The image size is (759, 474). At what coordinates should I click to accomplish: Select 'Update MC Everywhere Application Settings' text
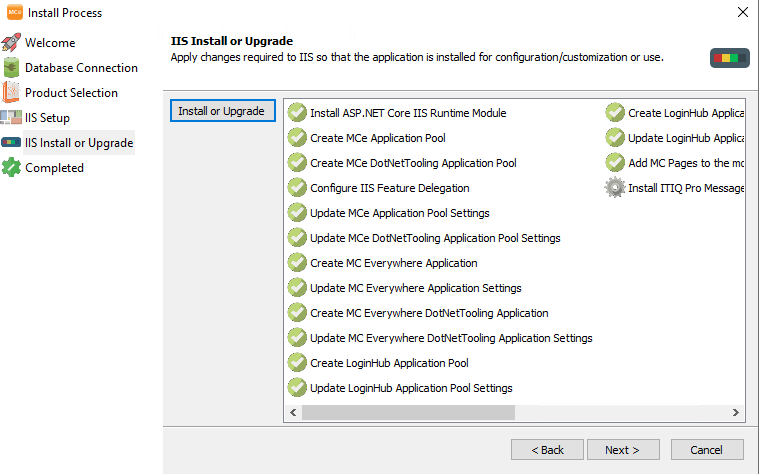(416, 288)
